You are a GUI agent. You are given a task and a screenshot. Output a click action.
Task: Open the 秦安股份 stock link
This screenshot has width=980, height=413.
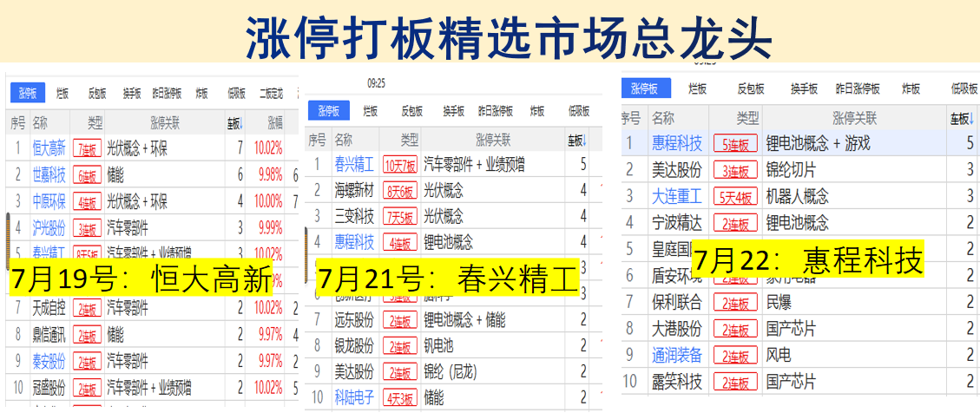click(49, 361)
